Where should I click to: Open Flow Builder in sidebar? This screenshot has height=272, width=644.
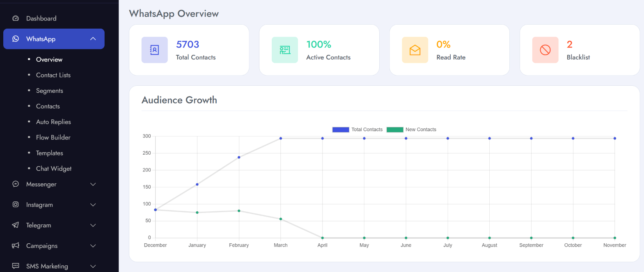click(53, 137)
